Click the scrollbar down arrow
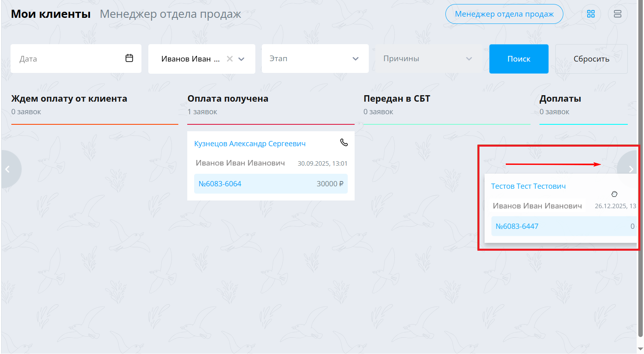The height and width of the screenshot is (354, 644). click(640, 349)
